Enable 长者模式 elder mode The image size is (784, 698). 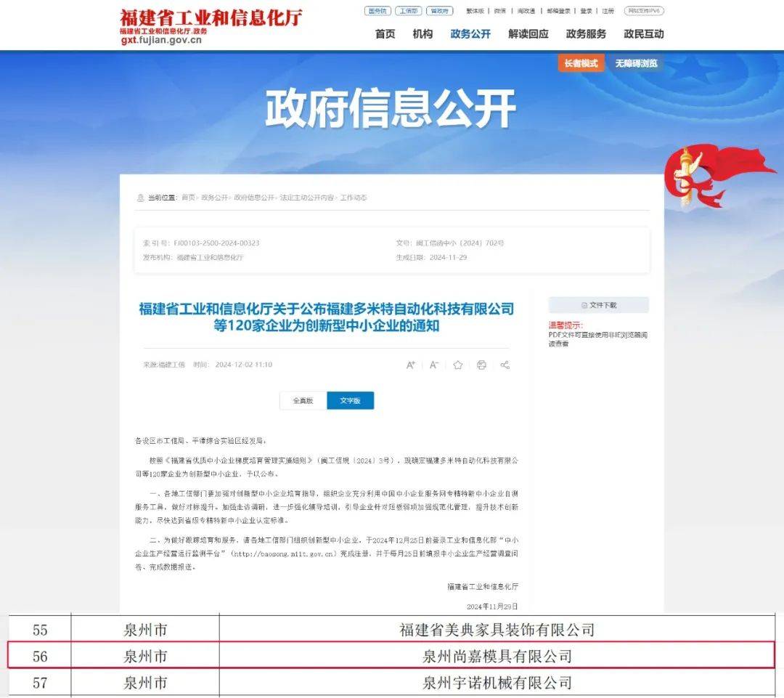[581, 63]
